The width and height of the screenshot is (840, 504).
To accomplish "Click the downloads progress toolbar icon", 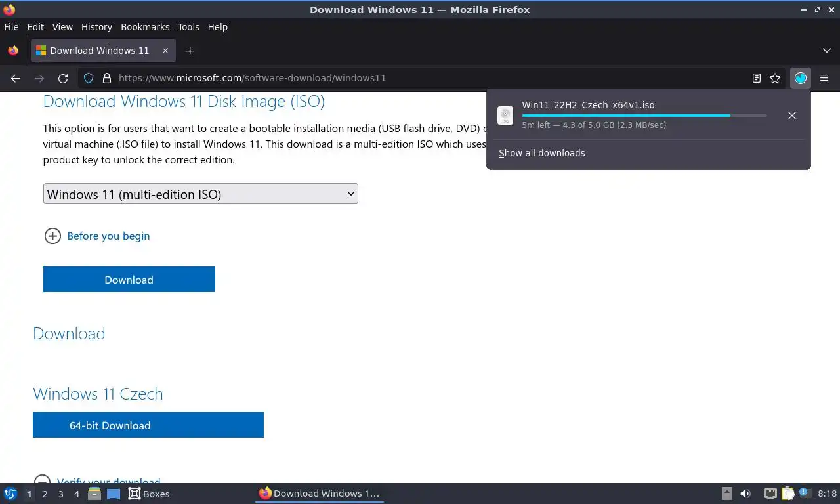I will pyautogui.click(x=801, y=78).
